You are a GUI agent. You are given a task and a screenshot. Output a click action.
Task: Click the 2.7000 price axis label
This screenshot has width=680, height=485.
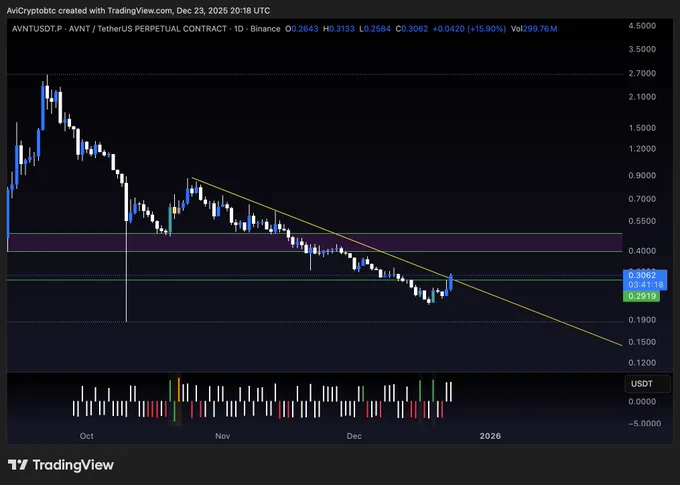pos(642,73)
